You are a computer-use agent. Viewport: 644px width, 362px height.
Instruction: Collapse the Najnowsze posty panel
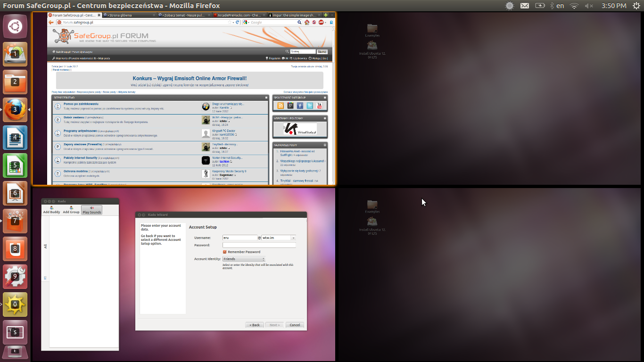point(325,145)
